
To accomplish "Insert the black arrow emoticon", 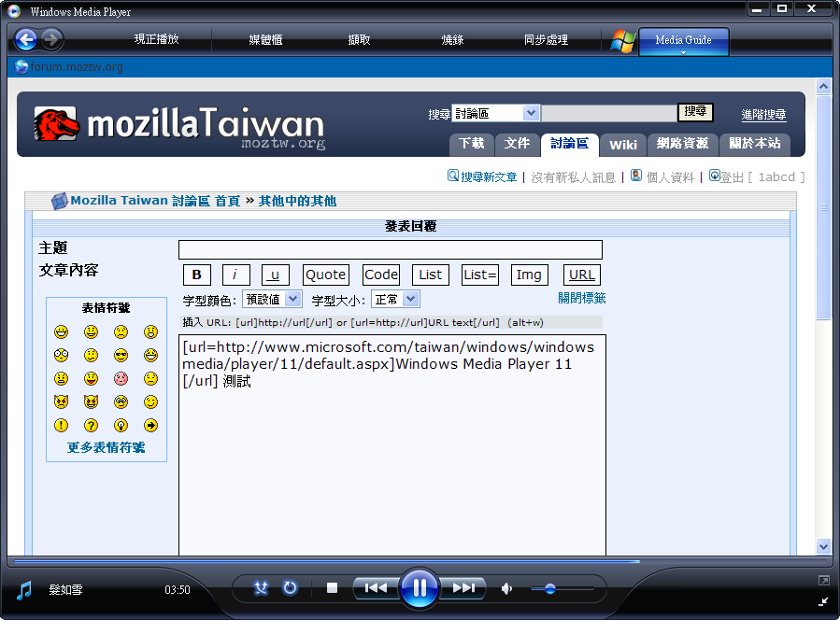I will [151, 425].
